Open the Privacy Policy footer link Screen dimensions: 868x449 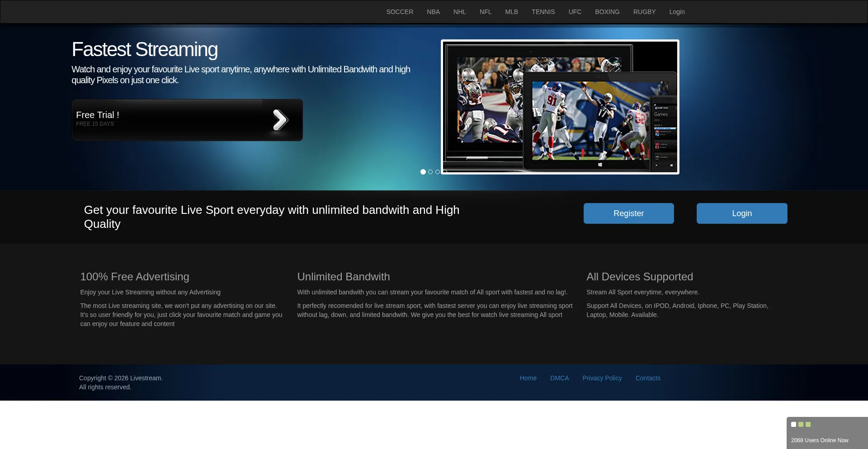coord(602,378)
